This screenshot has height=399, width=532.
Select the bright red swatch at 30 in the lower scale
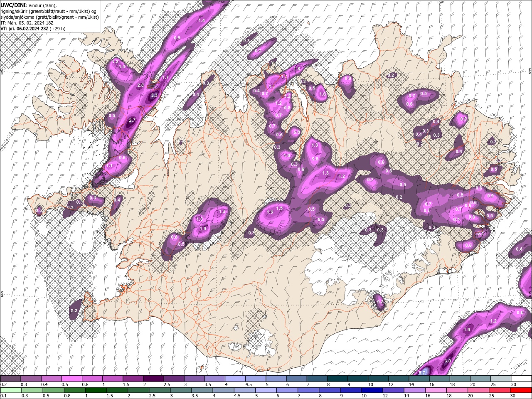coord(521,390)
